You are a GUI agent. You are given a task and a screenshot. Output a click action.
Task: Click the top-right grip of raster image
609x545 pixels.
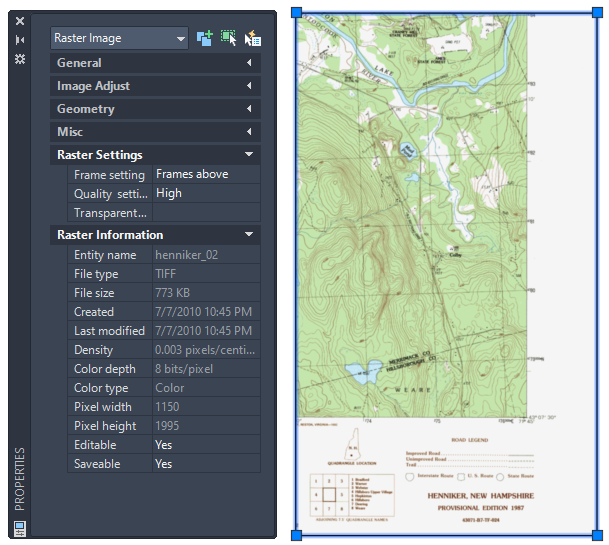point(597,12)
